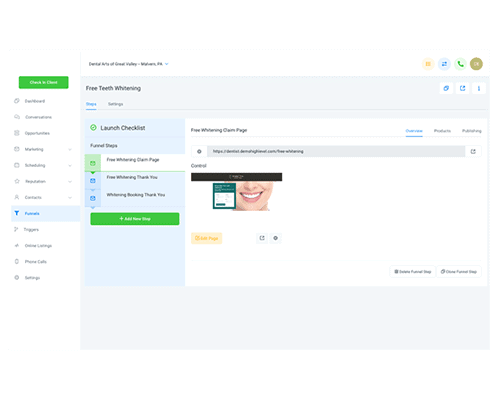This screenshot has height=400, width=500.
Task: Expand the Reputation submenu chevron
Action: (70, 182)
